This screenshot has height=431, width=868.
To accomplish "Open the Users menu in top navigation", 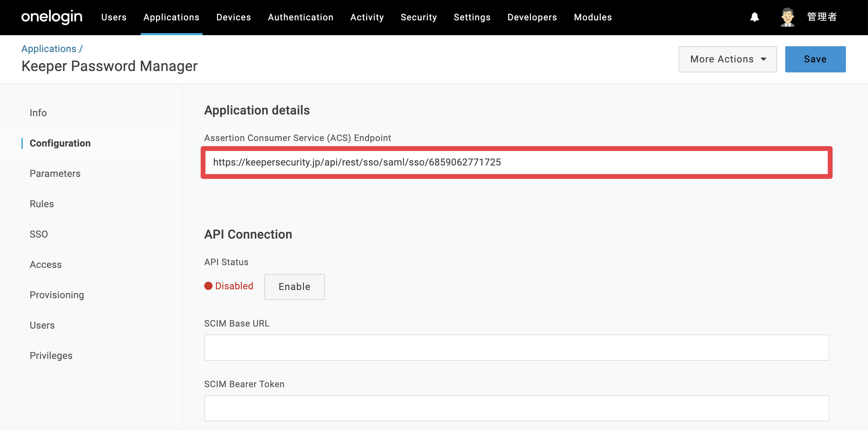I will pyautogui.click(x=114, y=17).
